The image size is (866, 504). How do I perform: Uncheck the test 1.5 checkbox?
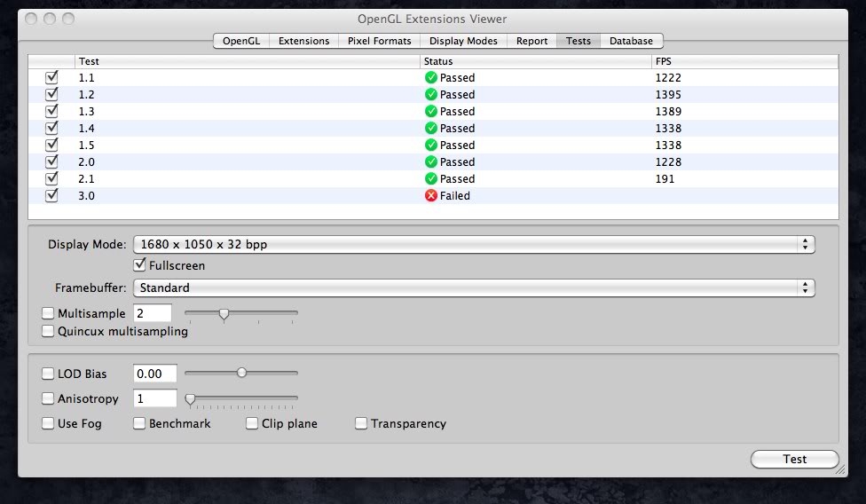51,145
